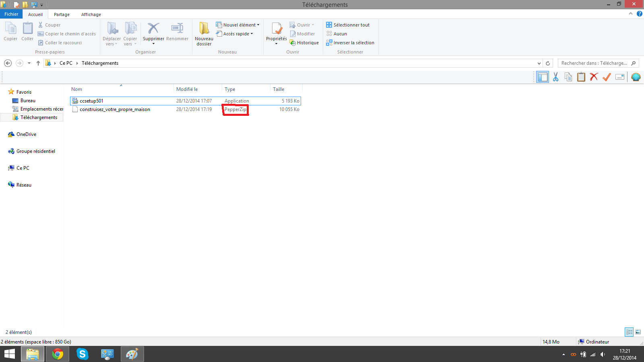Viewport: 644px width, 362px height.
Task: Click the refresh icon beside address bar
Action: click(x=548, y=63)
